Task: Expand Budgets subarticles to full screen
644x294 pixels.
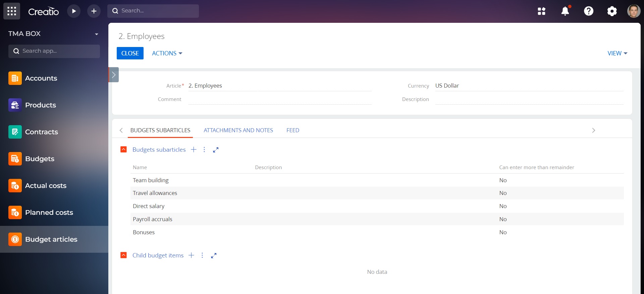Action: (216, 150)
